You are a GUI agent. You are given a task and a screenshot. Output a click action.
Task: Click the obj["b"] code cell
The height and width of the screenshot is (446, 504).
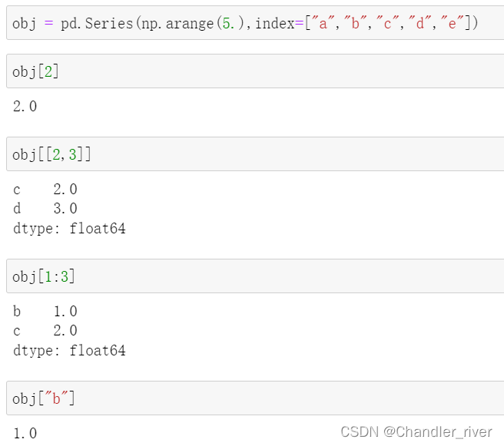click(x=255, y=398)
